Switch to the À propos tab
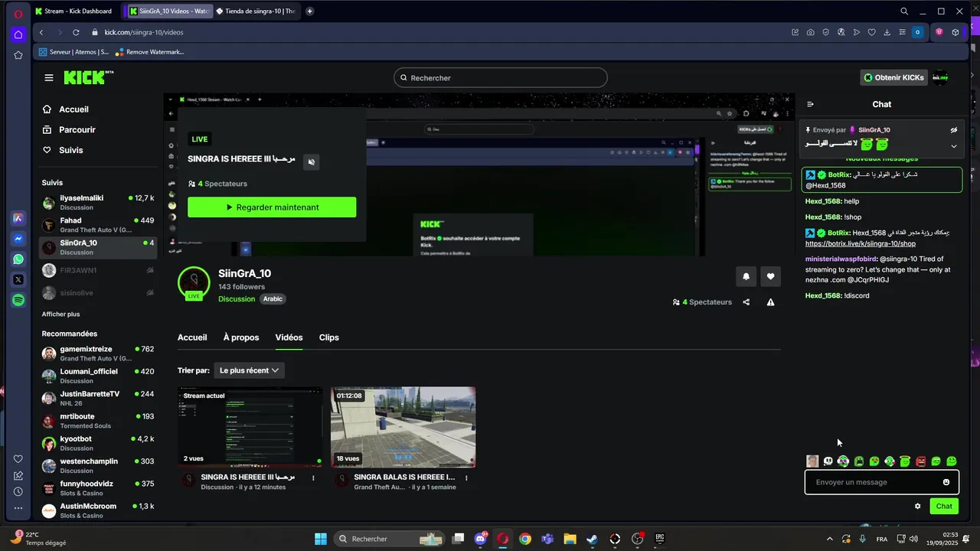This screenshot has width=980, height=551. pos(241,337)
